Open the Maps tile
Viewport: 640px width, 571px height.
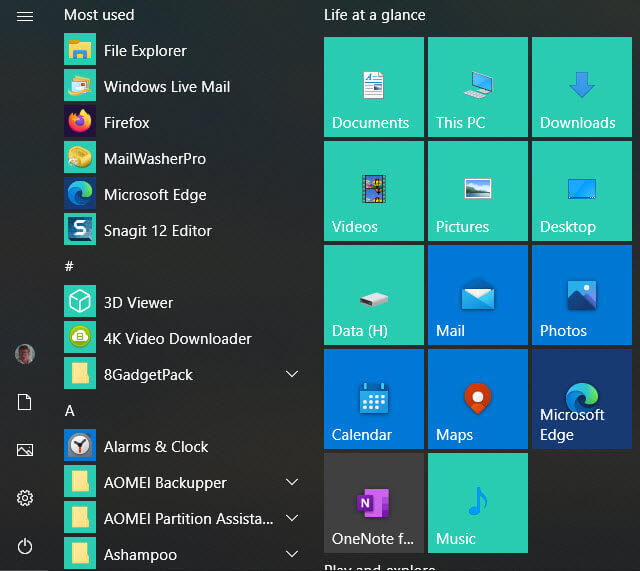(x=478, y=399)
